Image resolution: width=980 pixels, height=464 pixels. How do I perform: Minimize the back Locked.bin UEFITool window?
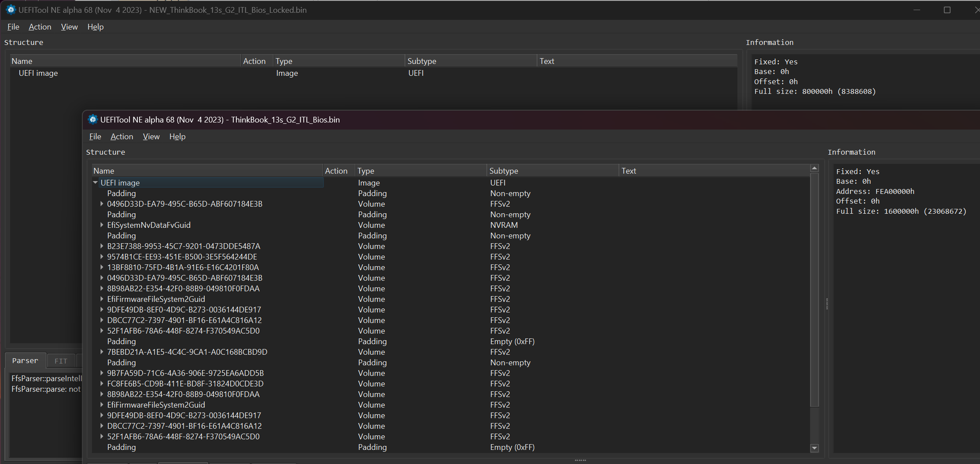(917, 10)
